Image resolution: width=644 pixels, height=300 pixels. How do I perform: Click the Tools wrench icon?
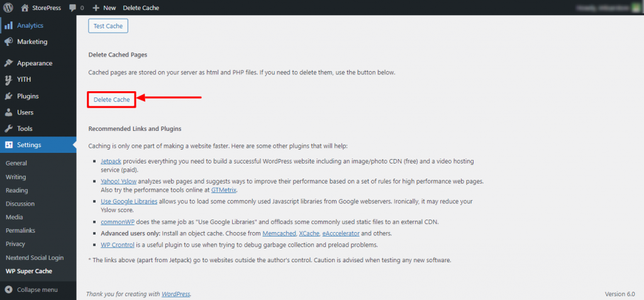click(x=8, y=129)
